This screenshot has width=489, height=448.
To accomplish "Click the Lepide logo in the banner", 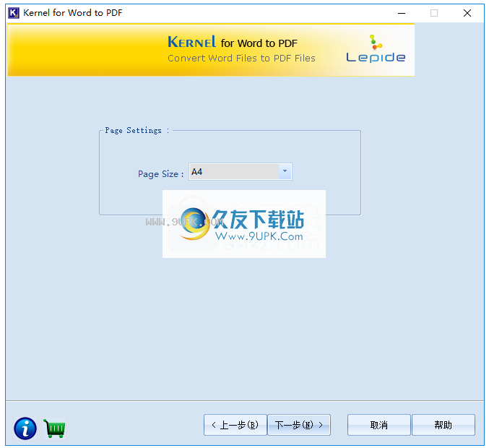I will pyautogui.click(x=376, y=48).
